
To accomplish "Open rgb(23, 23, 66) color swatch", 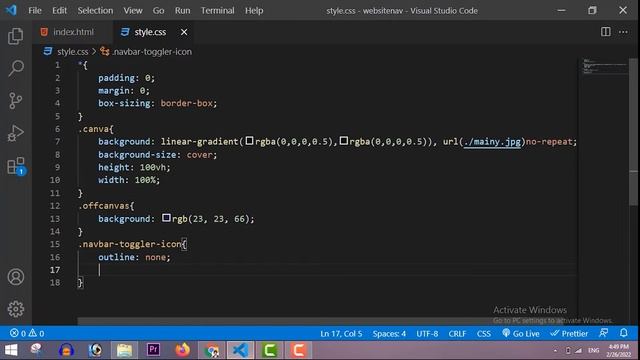I will 166,218.
